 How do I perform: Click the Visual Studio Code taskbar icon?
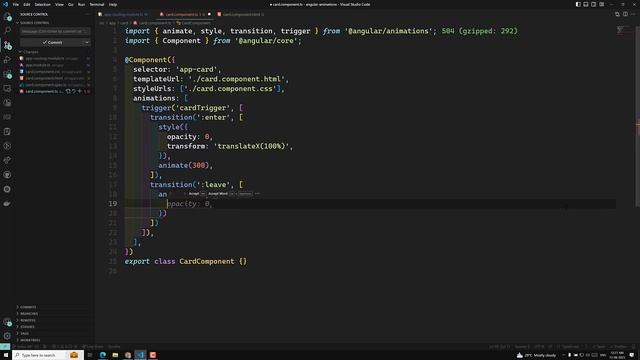point(140,355)
